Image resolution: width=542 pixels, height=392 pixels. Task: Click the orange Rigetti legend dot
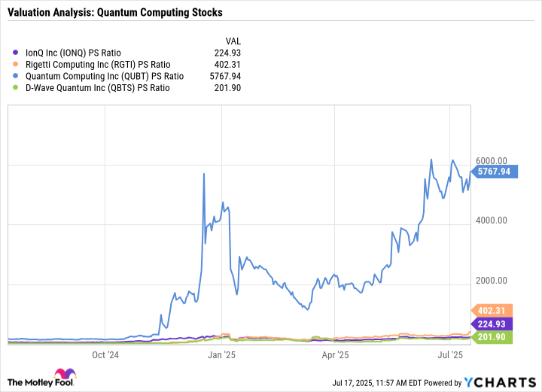[17, 65]
